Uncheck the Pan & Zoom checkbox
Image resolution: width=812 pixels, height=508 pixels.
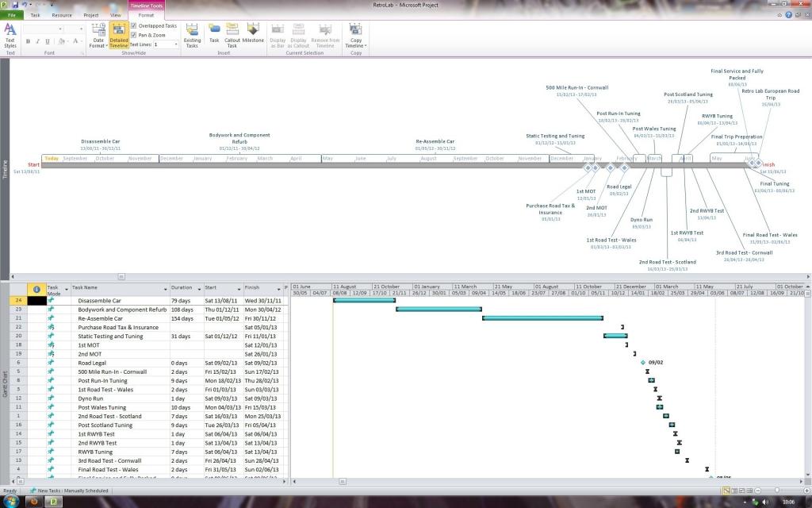(x=133, y=35)
